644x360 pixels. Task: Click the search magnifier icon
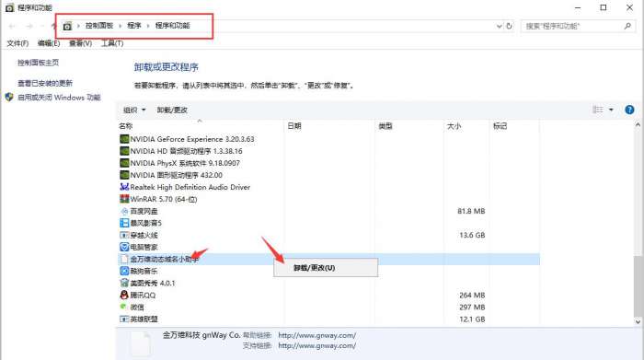click(x=627, y=26)
